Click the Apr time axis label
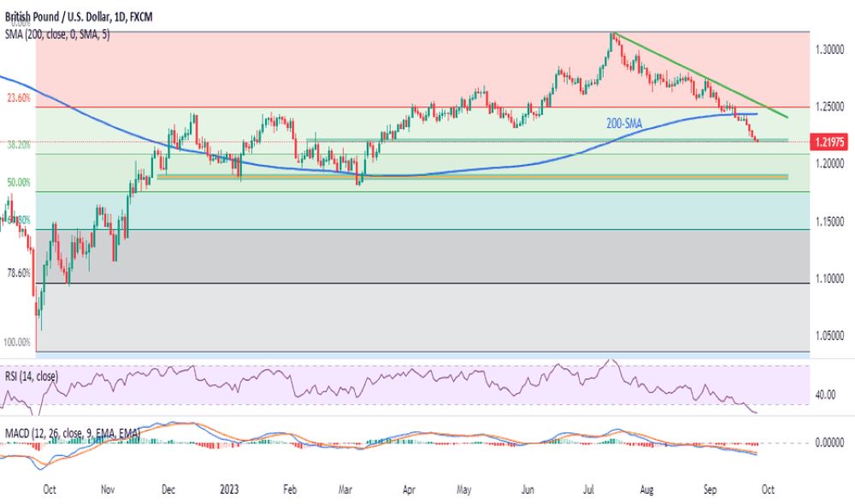This screenshot has width=855, height=504. click(409, 489)
